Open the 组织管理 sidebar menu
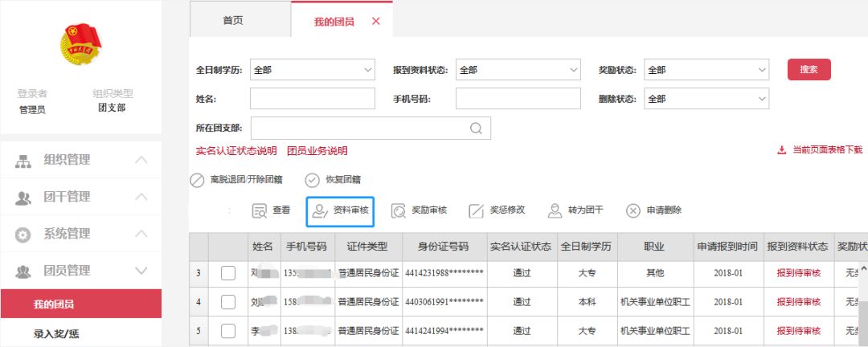 coord(81,160)
